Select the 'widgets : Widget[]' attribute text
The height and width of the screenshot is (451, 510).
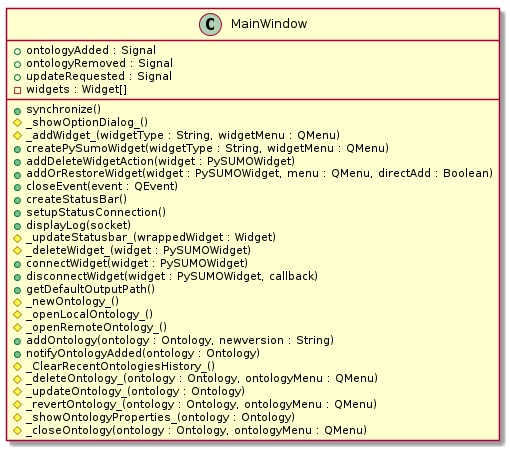tap(77, 89)
